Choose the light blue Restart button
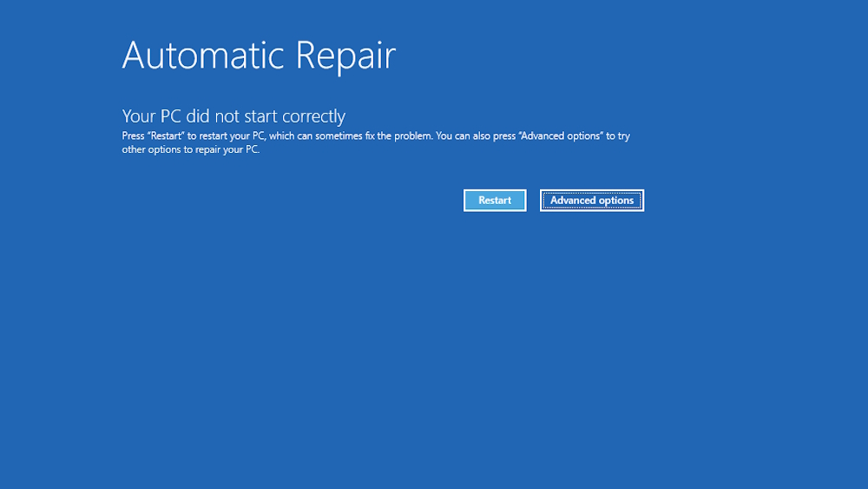 coord(495,201)
